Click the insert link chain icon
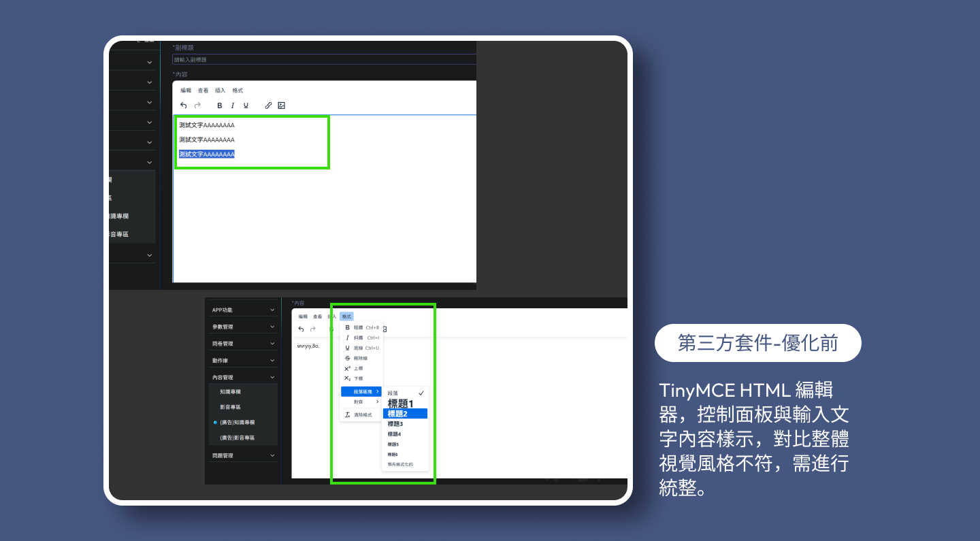Image resolution: width=980 pixels, height=541 pixels. point(268,105)
